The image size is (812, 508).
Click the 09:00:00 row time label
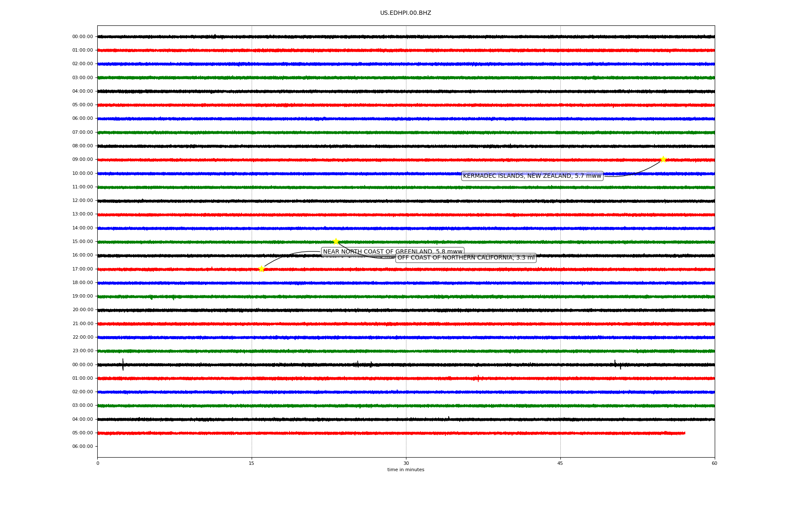pos(82,160)
